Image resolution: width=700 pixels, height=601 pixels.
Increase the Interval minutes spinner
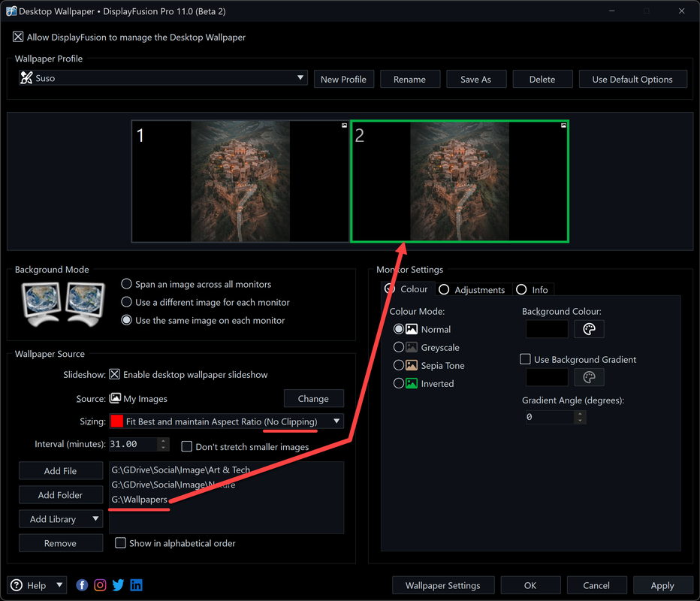pyautogui.click(x=163, y=441)
